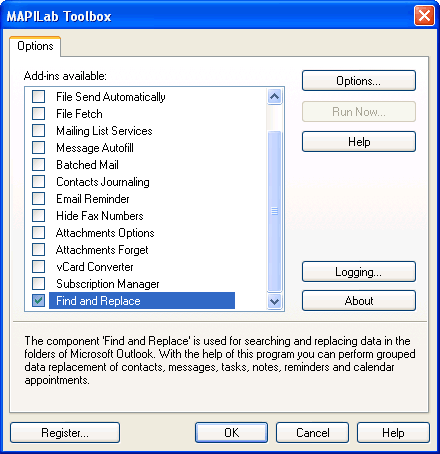Image resolution: width=440 pixels, height=454 pixels.
Task: Tick the File Fetch checkbox
Action: [38, 114]
